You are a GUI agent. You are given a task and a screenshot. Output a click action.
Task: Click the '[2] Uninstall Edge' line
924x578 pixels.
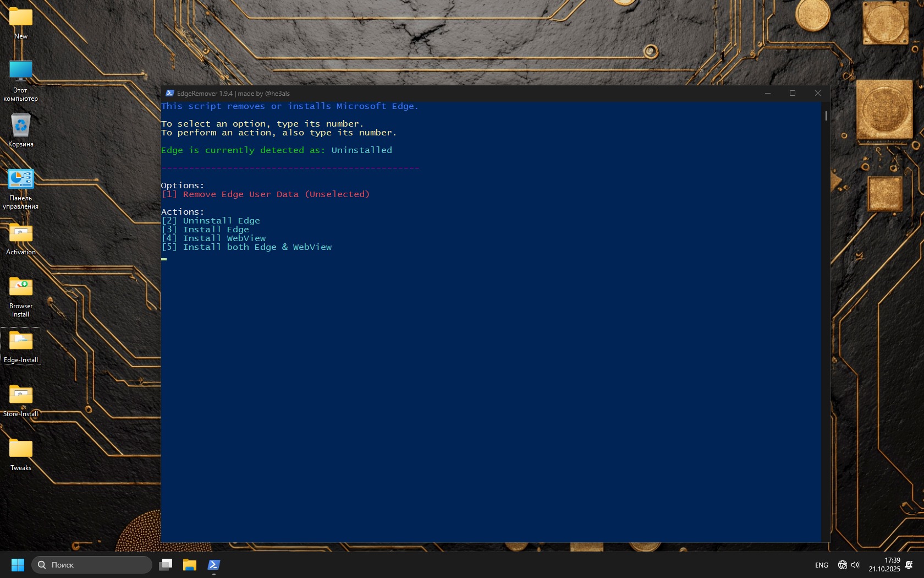pyautogui.click(x=211, y=221)
